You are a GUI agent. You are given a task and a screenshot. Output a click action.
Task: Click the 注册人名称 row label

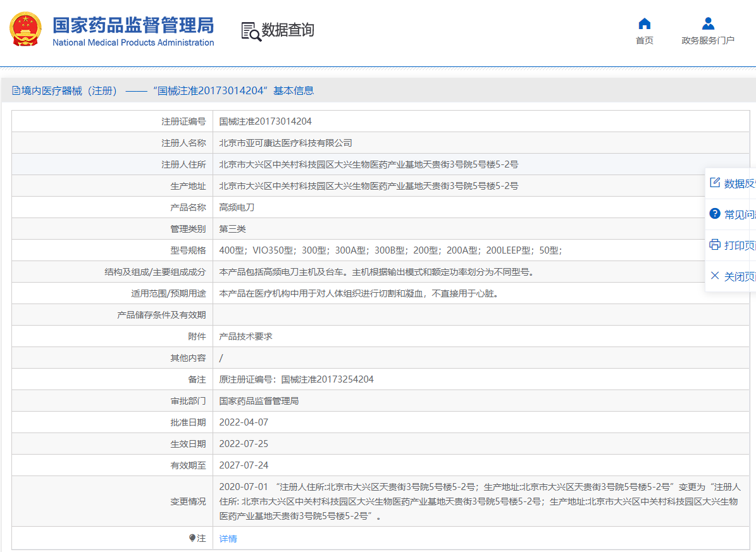(183, 143)
